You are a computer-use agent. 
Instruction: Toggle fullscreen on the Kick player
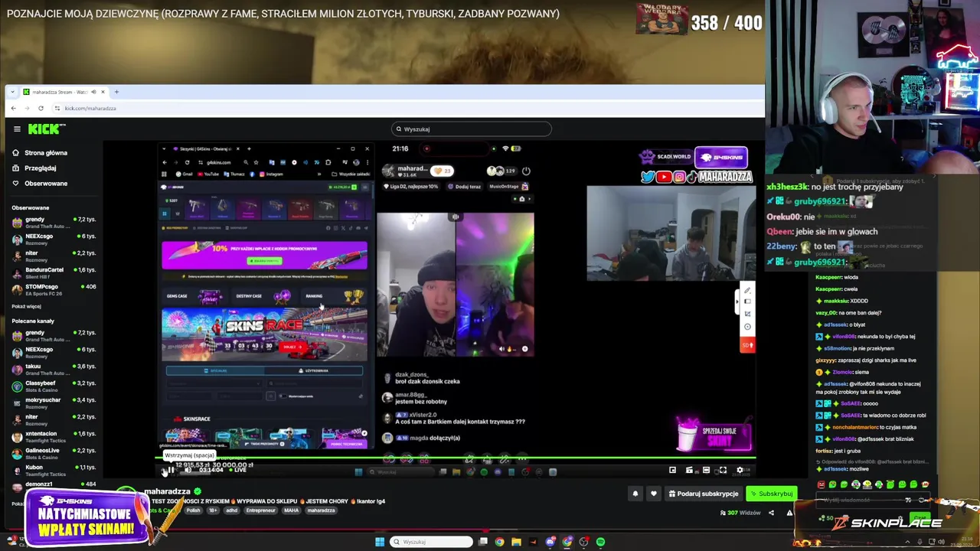pos(723,470)
